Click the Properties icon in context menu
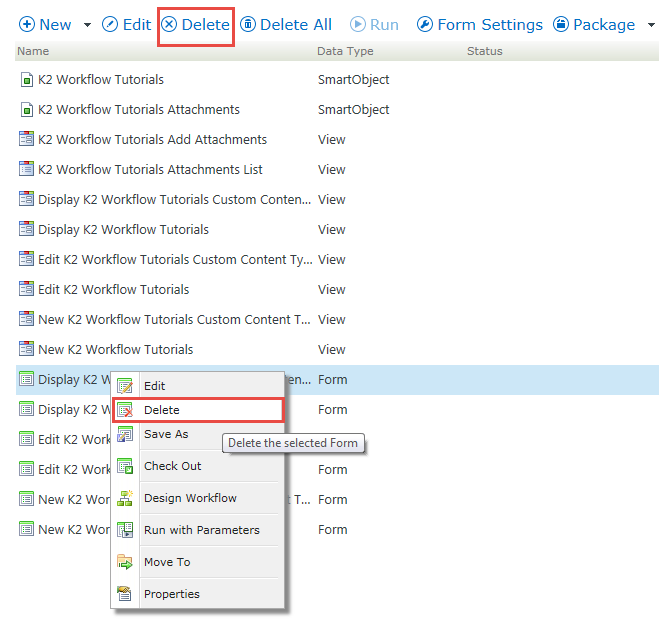The width and height of the screenshot is (659, 632). click(125, 594)
